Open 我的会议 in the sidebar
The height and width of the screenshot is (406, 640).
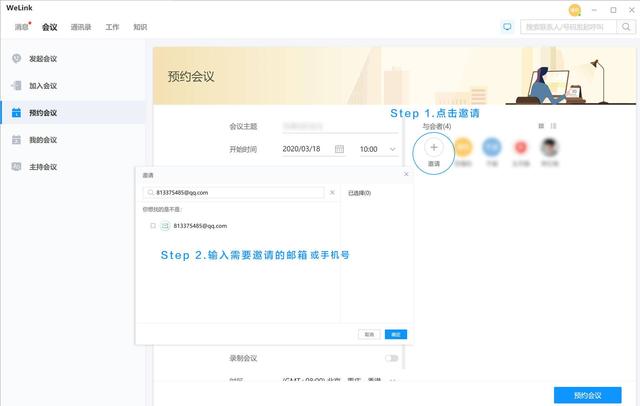tap(43, 140)
